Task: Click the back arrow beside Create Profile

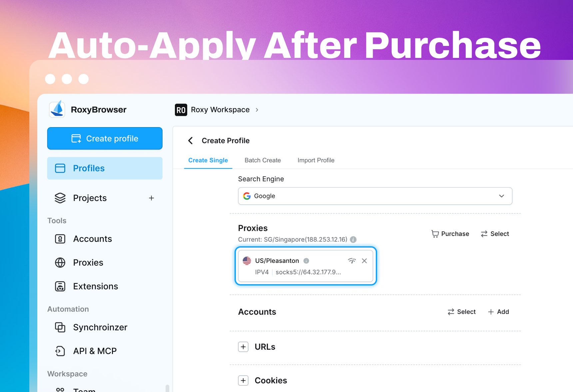Action: pos(191,141)
